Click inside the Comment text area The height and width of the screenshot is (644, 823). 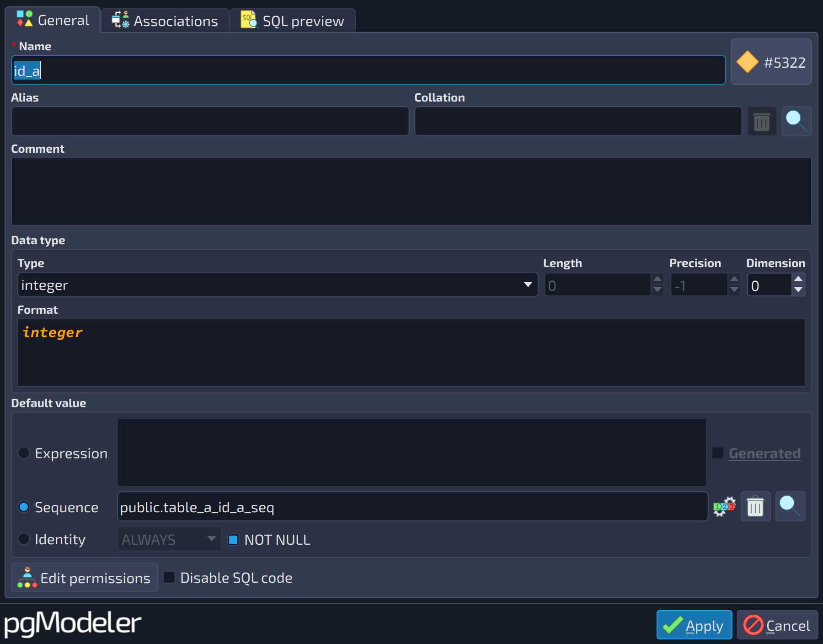pos(411,191)
